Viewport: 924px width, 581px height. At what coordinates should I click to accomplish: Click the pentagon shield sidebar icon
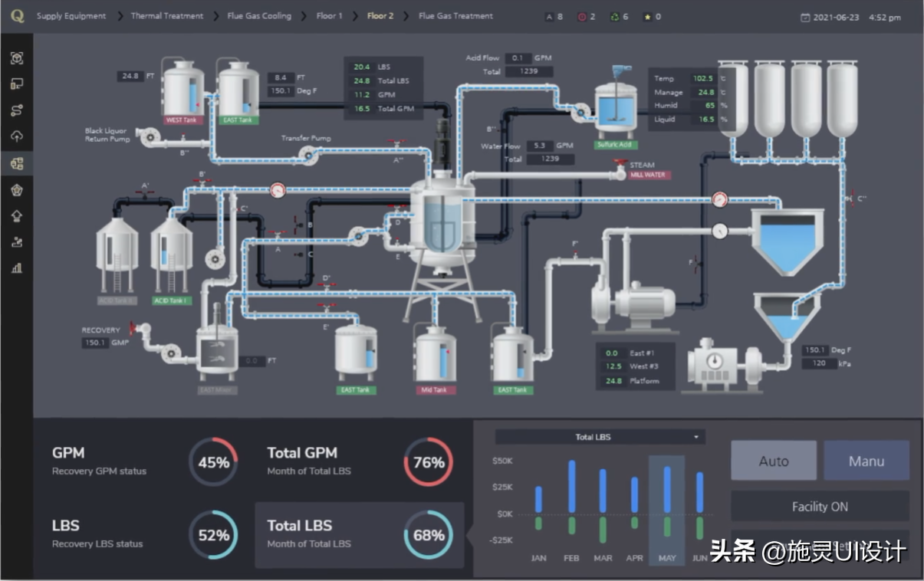17,189
